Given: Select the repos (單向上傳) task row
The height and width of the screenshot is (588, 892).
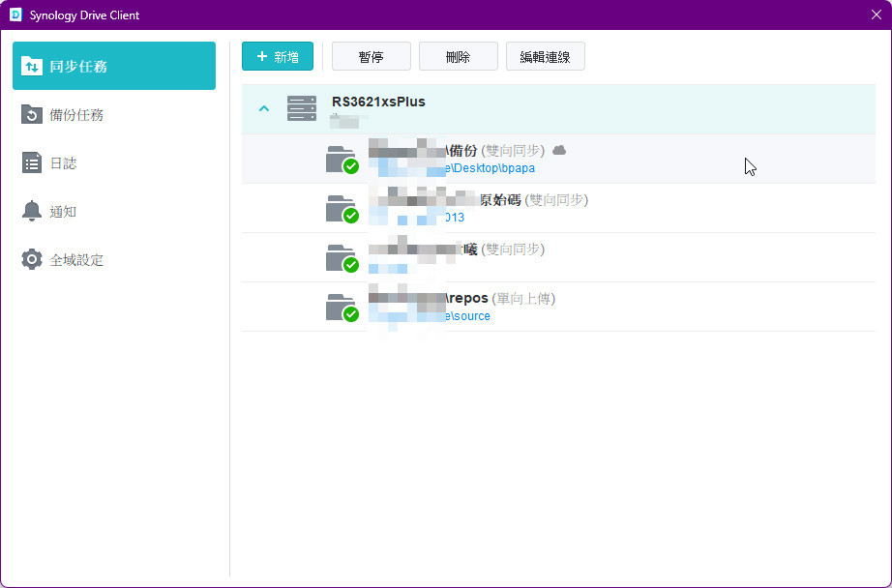Looking at the screenshot, I should [x=558, y=307].
